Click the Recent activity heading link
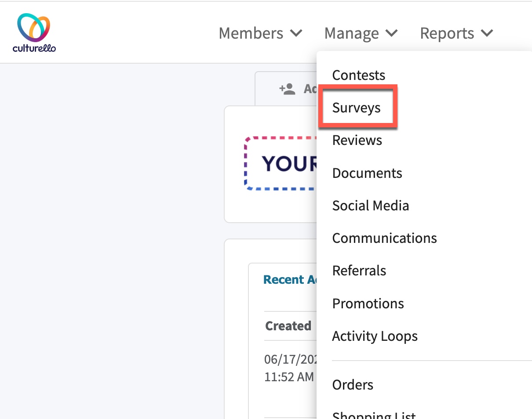 (290, 280)
